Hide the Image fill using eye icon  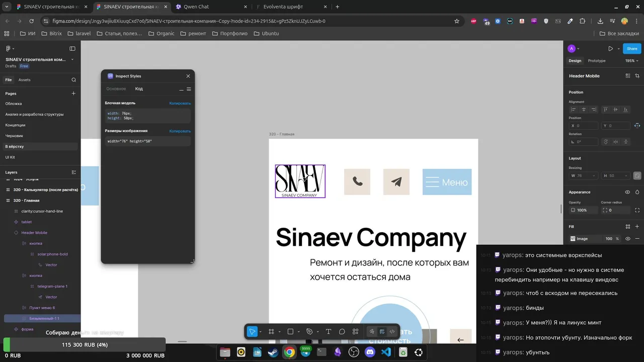click(627, 239)
